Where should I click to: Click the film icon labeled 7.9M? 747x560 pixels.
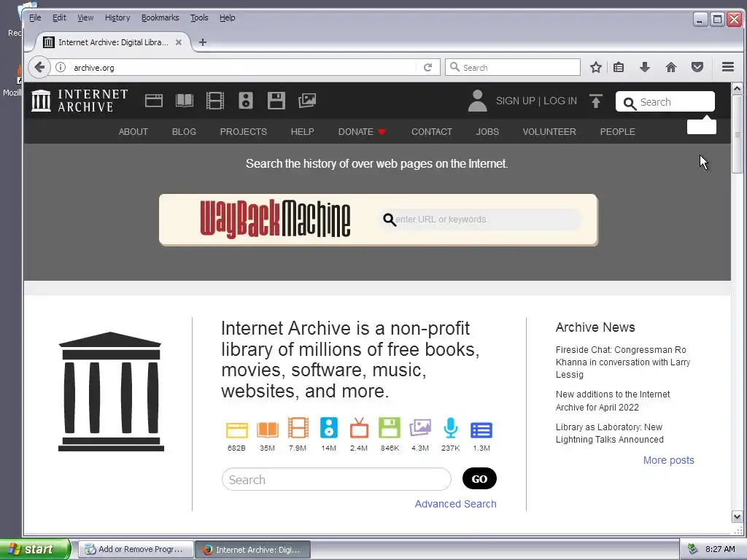click(x=298, y=427)
